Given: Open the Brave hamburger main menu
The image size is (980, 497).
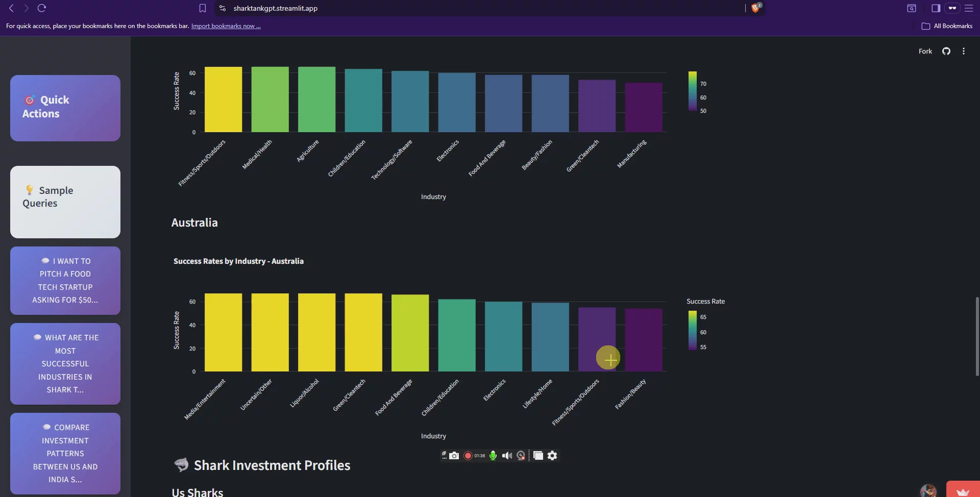Looking at the screenshot, I should point(968,8).
